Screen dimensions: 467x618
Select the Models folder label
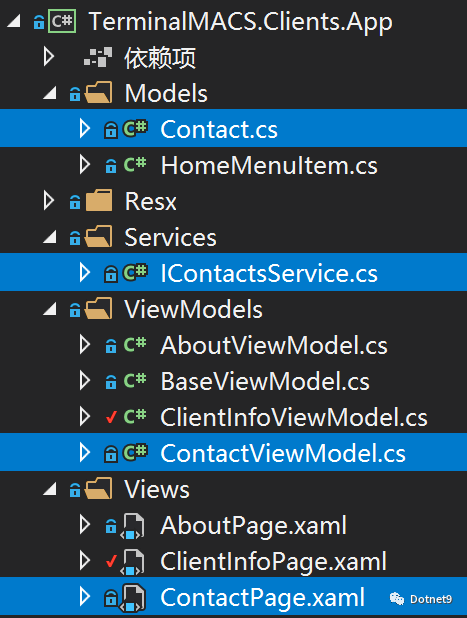coord(166,93)
